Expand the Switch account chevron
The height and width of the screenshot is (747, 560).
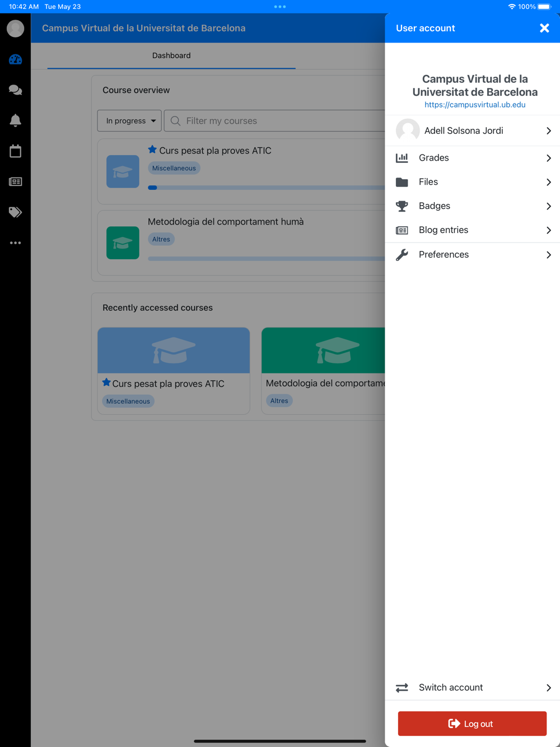click(x=549, y=688)
